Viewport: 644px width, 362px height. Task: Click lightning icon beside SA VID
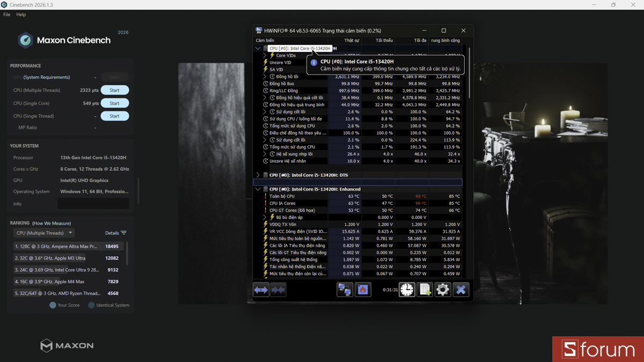click(265, 69)
